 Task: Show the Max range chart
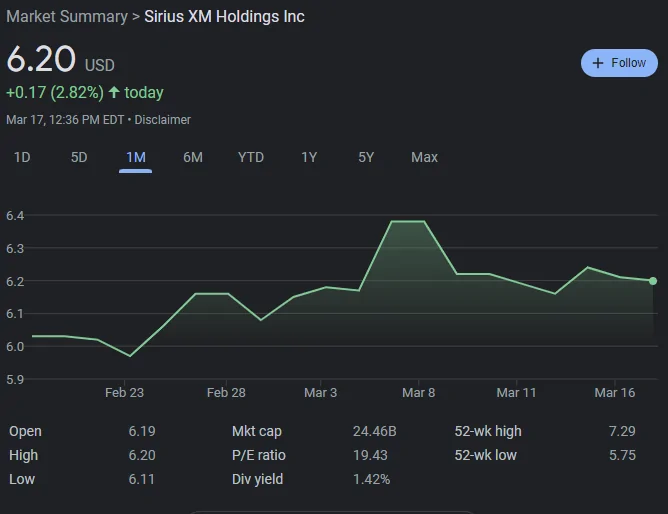pyautogui.click(x=424, y=157)
